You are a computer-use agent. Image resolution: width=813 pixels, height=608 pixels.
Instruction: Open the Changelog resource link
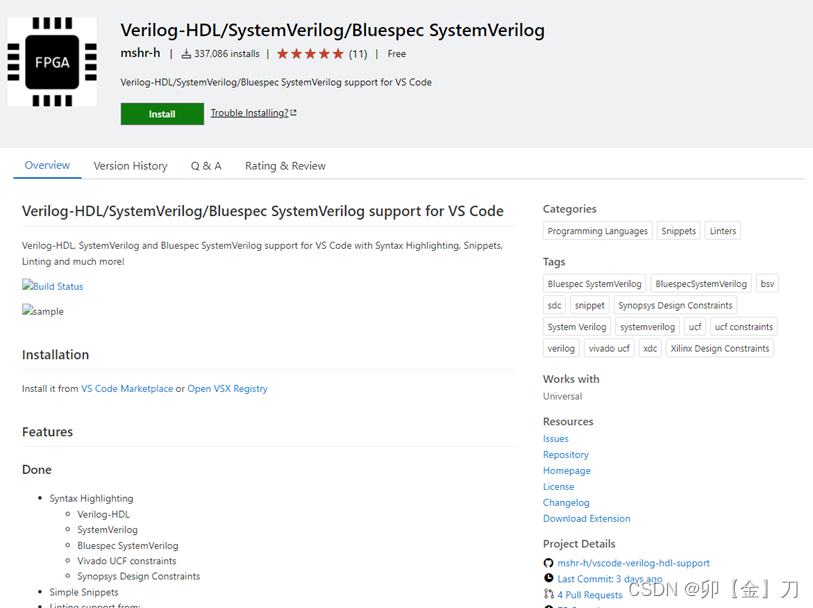point(566,503)
